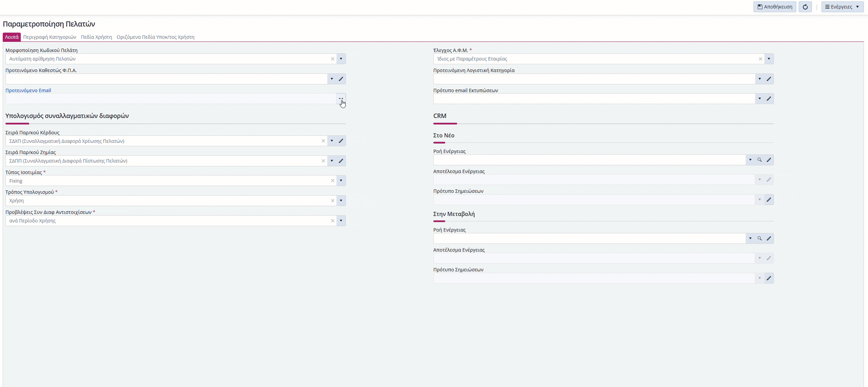Clear the Μορφοποίηση Κωδικού Πελάτη value
The width and height of the screenshot is (868, 387).
coord(333,59)
